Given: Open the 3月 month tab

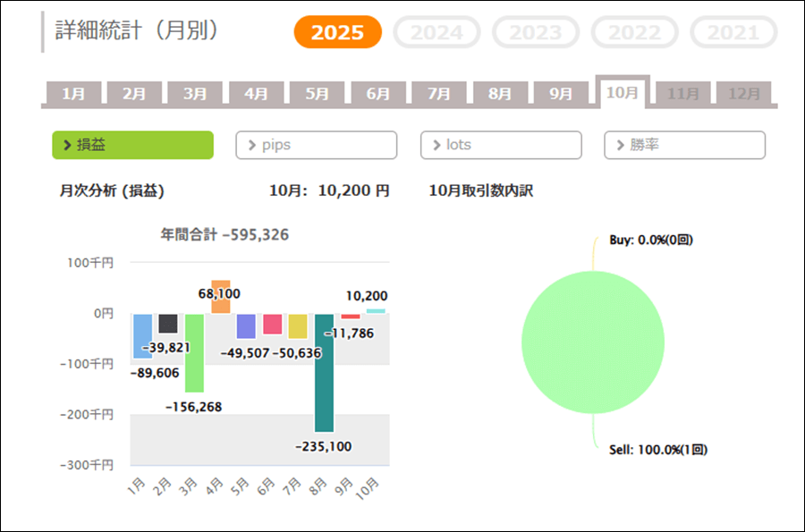Looking at the screenshot, I should pos(195,93).
